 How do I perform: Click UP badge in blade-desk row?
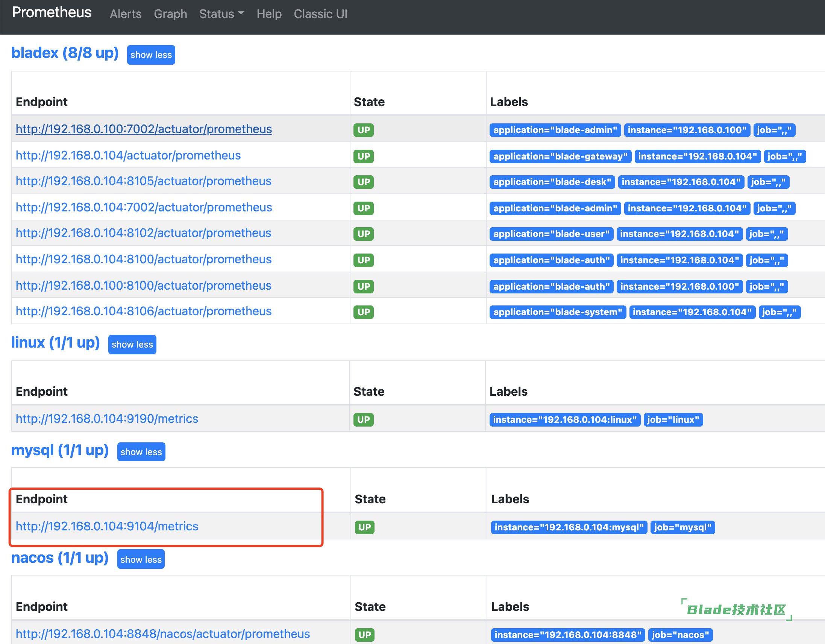(363, 182)
